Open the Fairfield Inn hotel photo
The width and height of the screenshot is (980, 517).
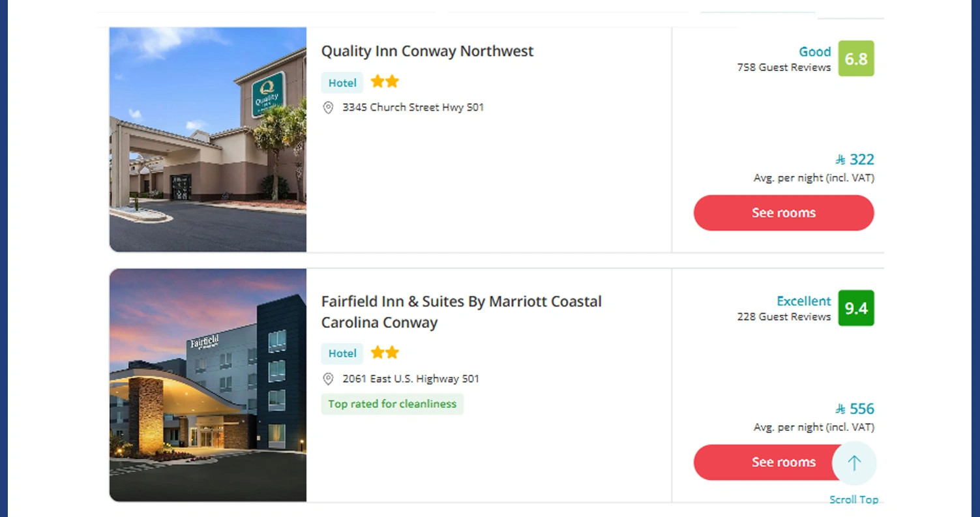coord(207,385)
